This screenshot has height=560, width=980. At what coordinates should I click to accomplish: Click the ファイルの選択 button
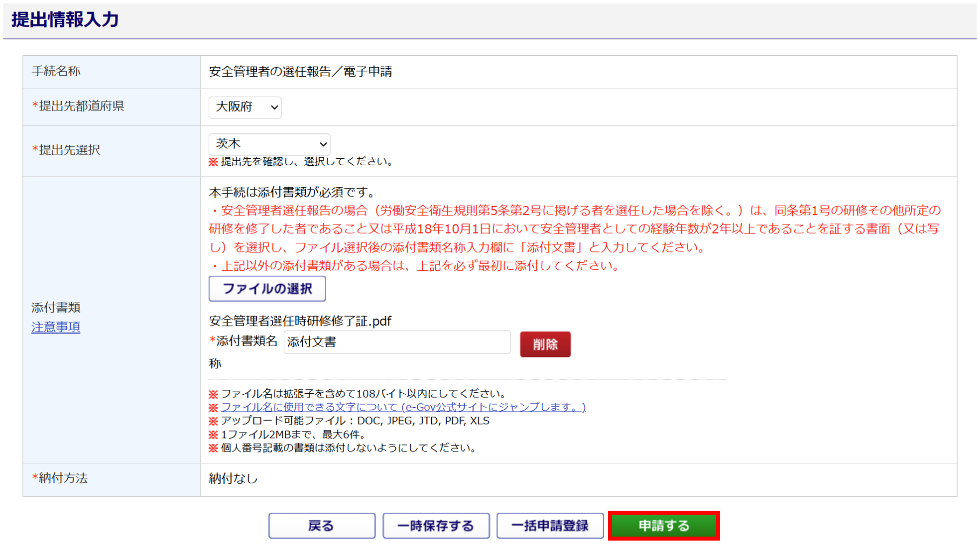267,289
